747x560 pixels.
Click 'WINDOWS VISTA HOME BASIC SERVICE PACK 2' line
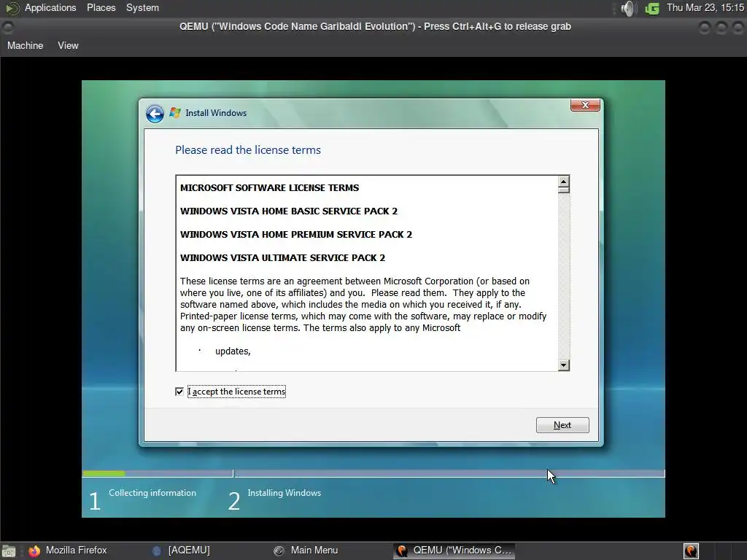(289, 211)
